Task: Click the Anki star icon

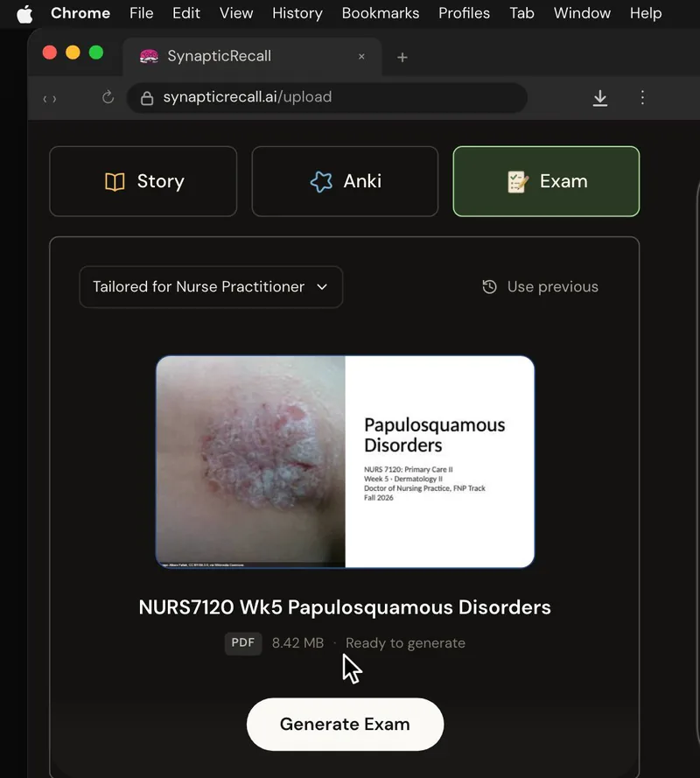Action: pyautogui.click(x=321, y=182)
